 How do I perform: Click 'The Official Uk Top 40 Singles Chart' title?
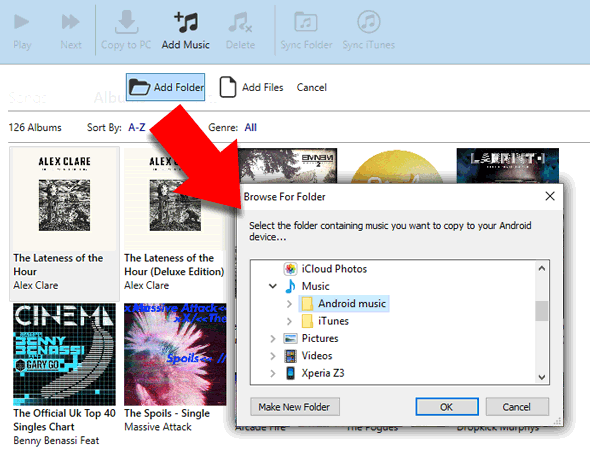64,420
